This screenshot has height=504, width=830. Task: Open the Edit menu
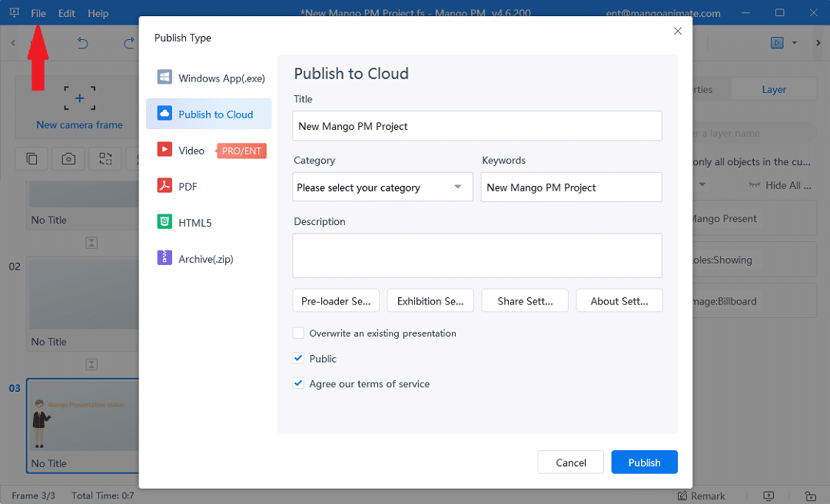point(67,13)
